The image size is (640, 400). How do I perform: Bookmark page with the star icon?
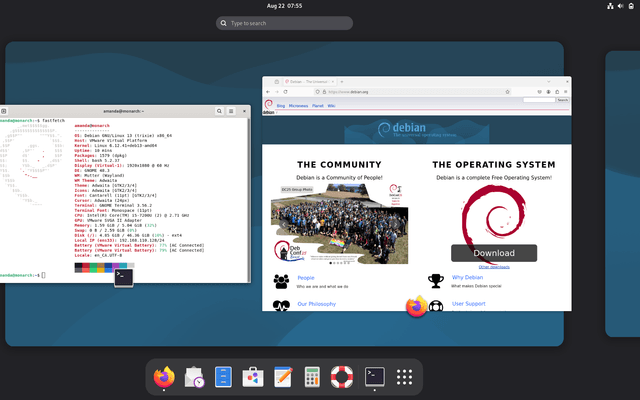pyautogui.click(x=507, y=92)
